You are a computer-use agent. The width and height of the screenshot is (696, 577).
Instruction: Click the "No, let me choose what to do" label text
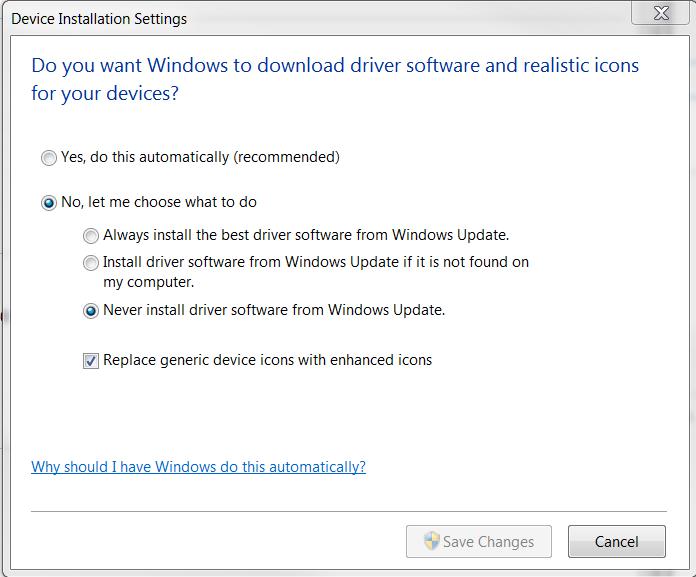159,202
